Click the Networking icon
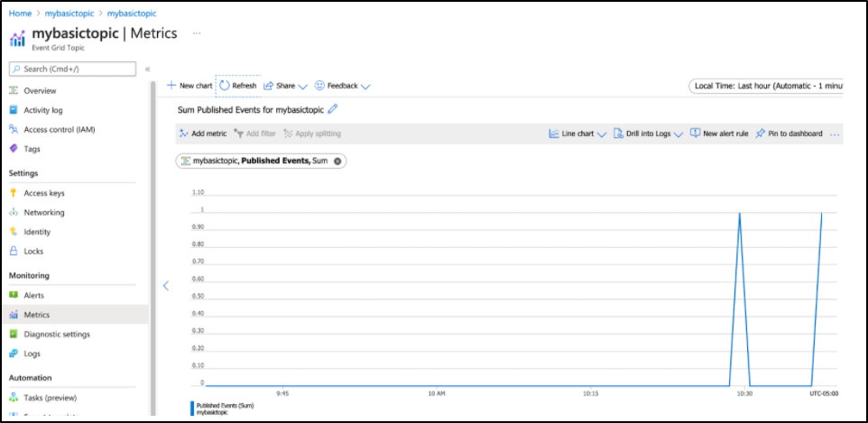This screenshot has width=868, height=423. point(14,213)
